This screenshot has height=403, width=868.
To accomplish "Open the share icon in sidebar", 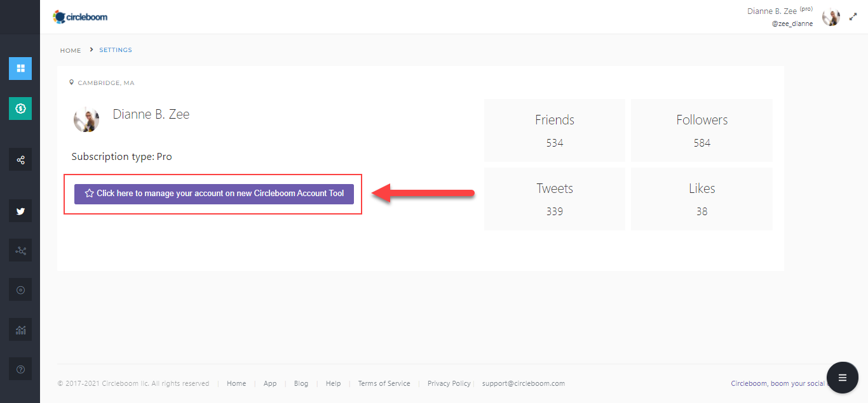I will (20, 160).
